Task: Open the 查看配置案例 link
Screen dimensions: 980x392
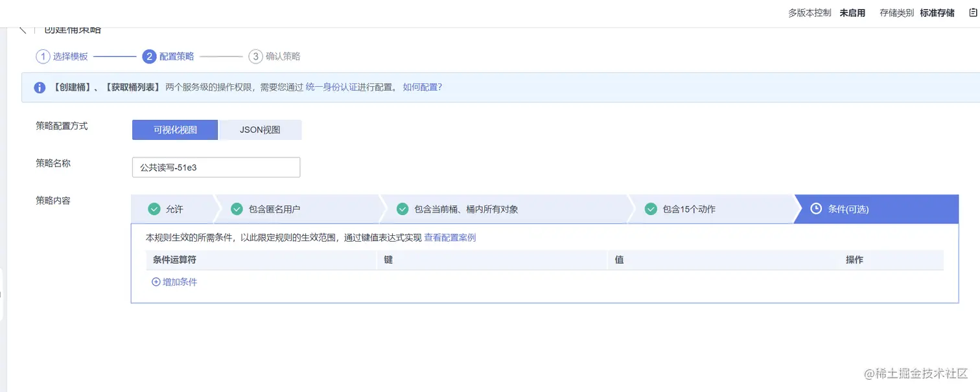Action: click(x=450, y=238)
